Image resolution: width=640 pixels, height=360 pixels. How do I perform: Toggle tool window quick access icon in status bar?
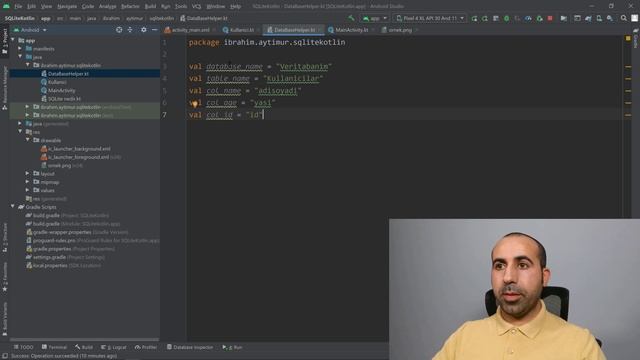pyautogui.click(x=4, y=356)
